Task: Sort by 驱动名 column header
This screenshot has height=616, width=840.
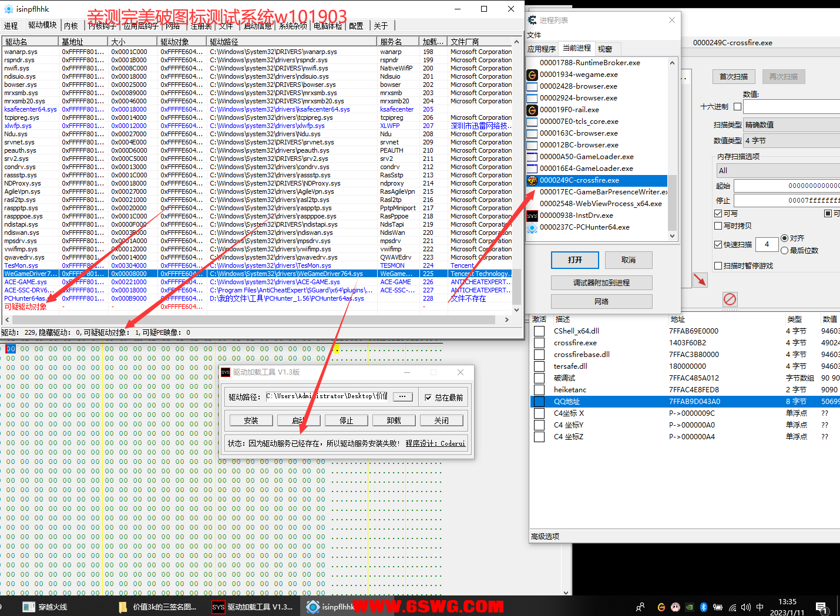Action: click(x=30, y=42)
